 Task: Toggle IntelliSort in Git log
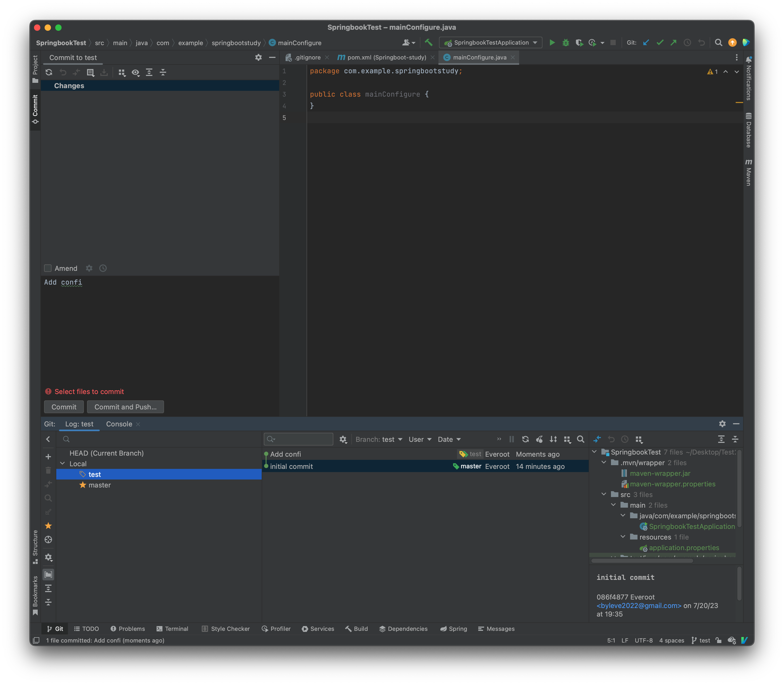tap(553, 439)
